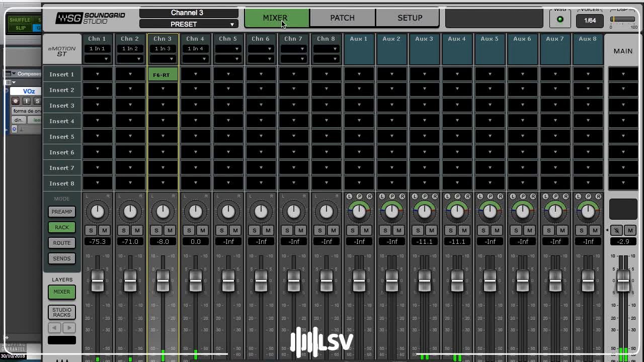The image size is (644, 362).
Task: Record-enable the VOz track in Pro Tools
Action: [16, 101]
